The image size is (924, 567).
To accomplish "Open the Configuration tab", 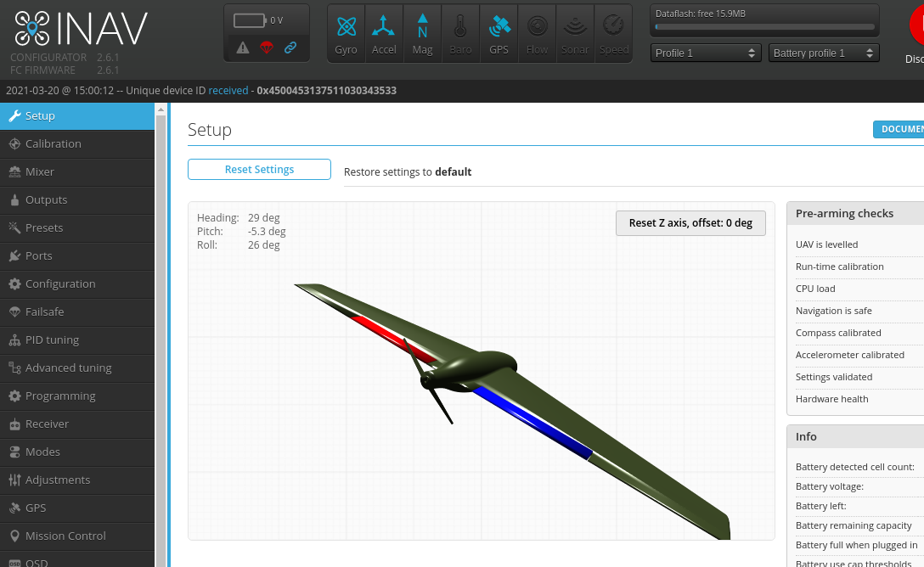I will coord(77,283).
